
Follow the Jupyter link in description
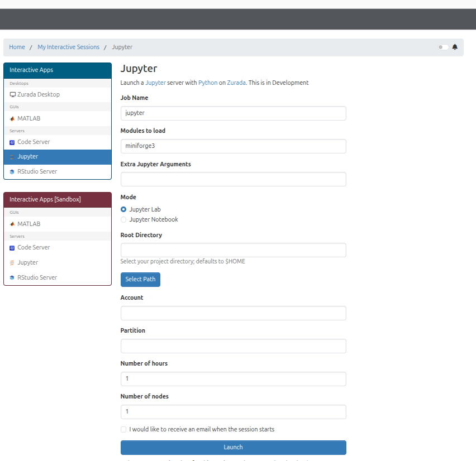[x=155, y=83]
